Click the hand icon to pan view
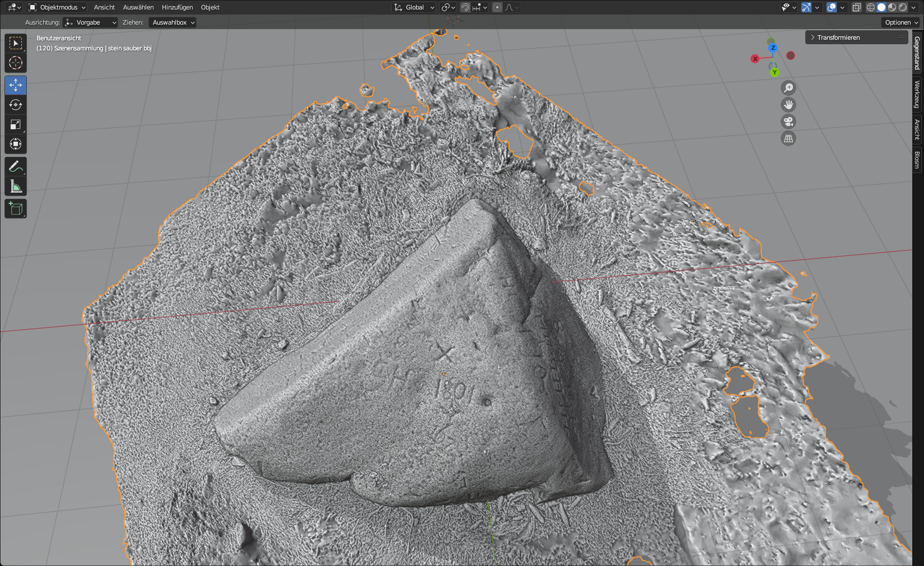 788,105
